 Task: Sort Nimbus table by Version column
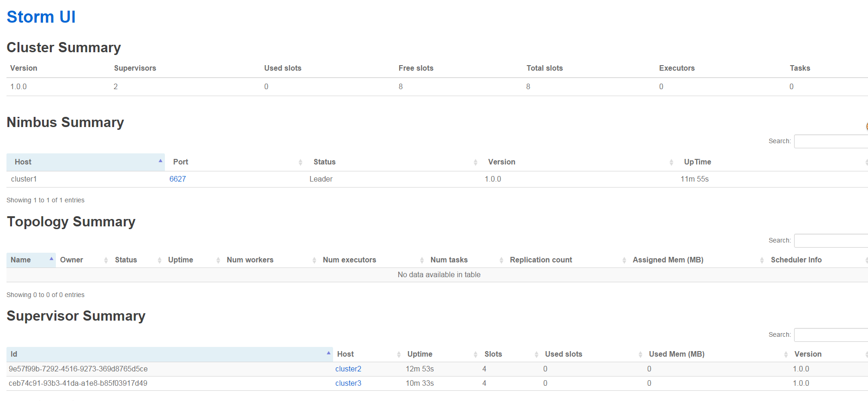click(578, 162)
